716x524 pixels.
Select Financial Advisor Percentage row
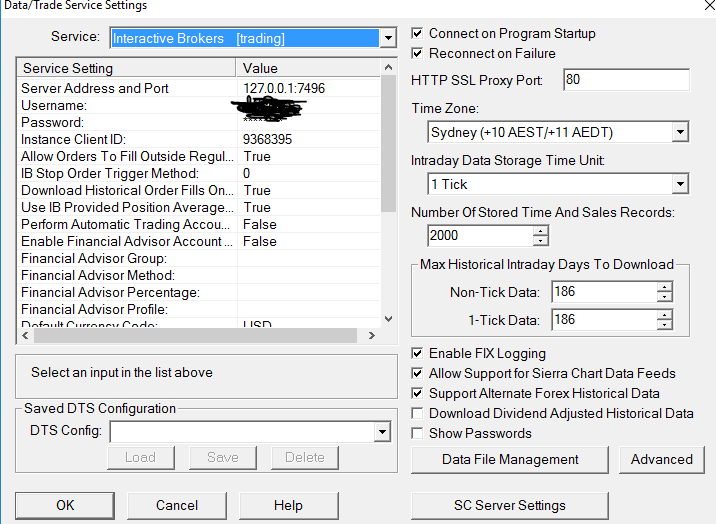coord(199,293)
